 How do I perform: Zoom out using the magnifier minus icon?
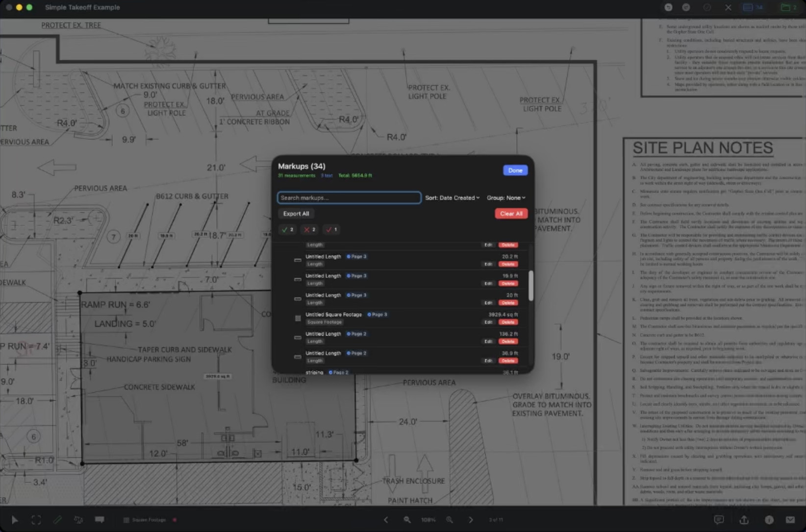pos(407,520)
